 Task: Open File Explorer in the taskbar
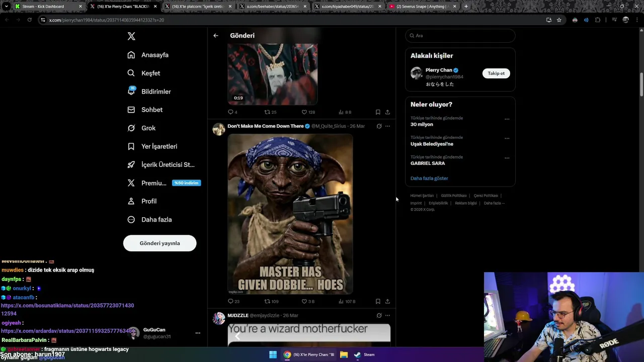click(344, 354)
